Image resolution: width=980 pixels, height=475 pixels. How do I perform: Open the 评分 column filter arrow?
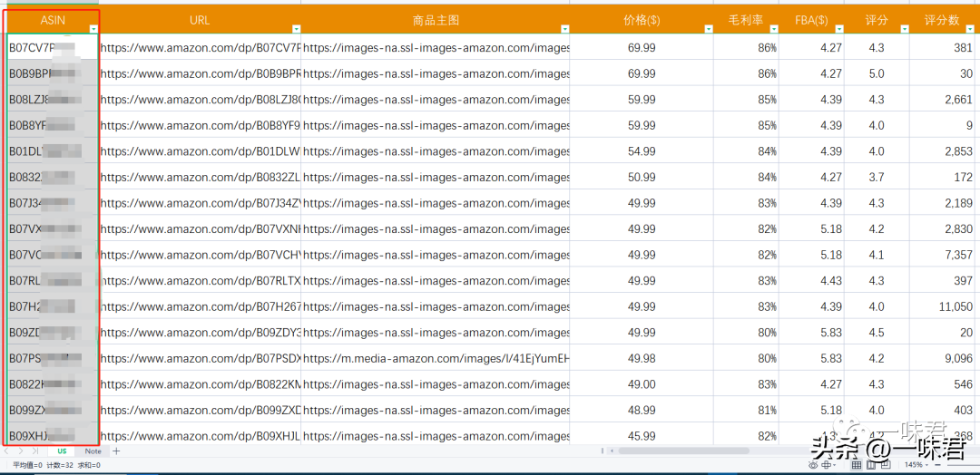coord(905,29)
